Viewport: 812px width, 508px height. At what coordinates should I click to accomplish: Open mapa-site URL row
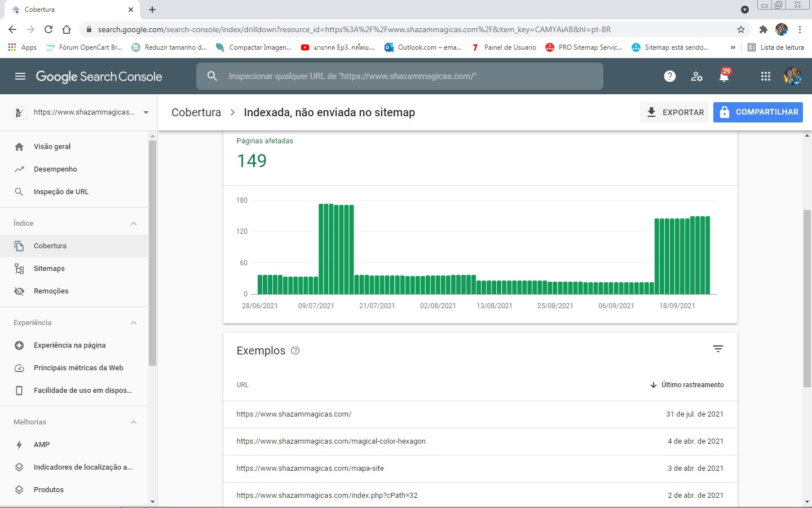coord(480,468)
